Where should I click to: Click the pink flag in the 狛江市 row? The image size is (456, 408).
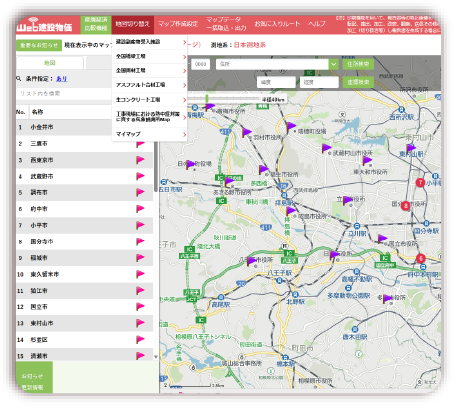[x=140, y=291]
